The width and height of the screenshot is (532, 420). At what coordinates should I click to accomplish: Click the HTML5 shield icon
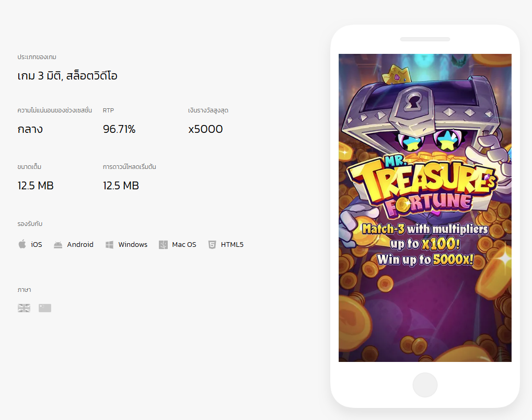(212, 245)
